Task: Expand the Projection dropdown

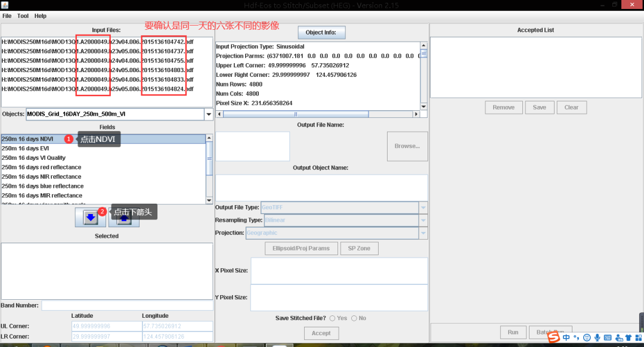Action: click(423, 233)
